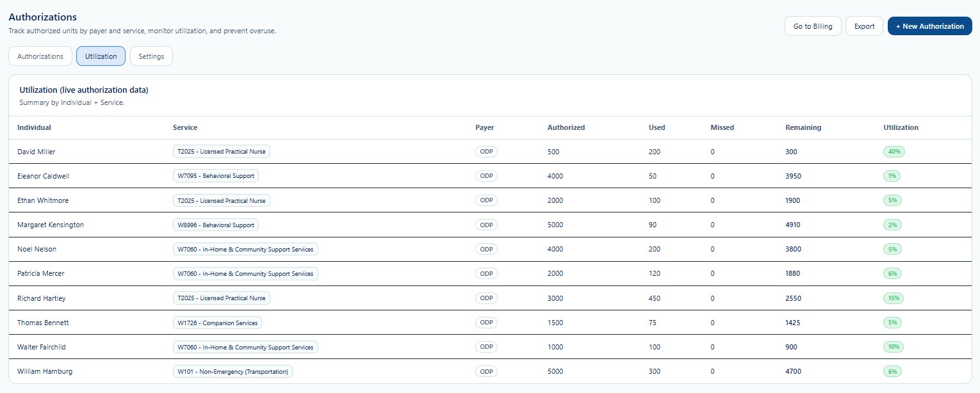Click the Utilization column header
Image resolution: width=980 pixels, height=393 pixels.
click(901, 127)
